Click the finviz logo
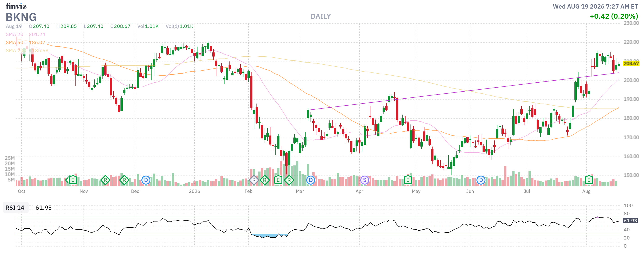644x253 pixels. (16, 6)
